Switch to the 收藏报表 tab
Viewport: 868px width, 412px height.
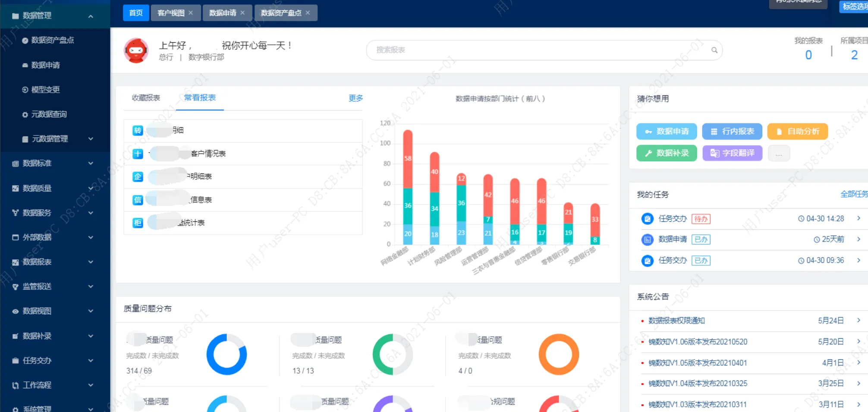tap(146, 98)
